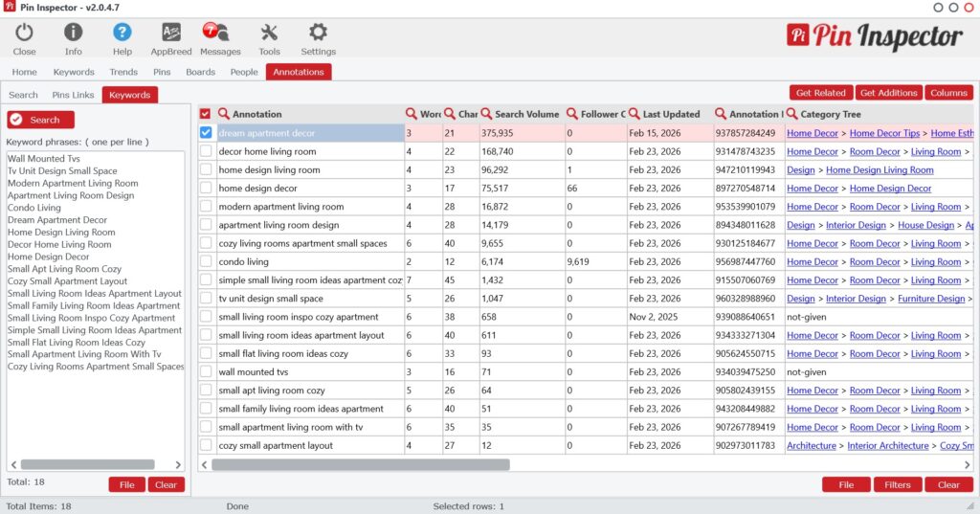Open Home Design Living Room category link
The width and height of the screenshot is (980, 514).
click(880, 170)
